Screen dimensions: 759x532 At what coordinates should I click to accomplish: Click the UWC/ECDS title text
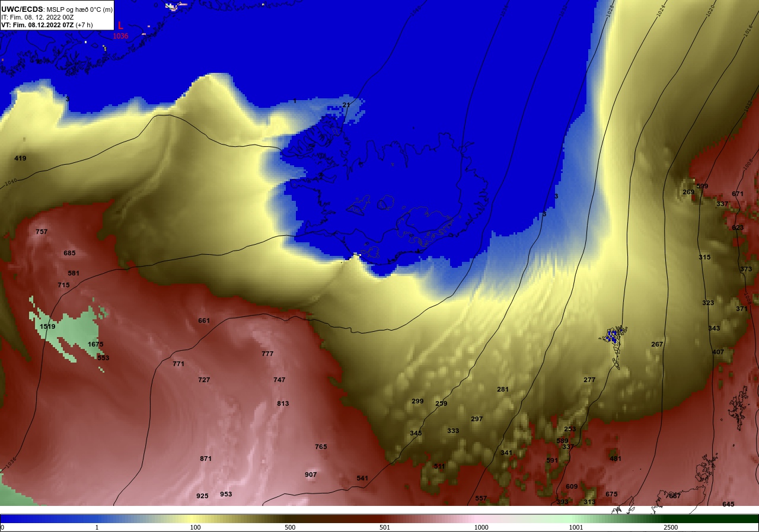click(22, 9)
